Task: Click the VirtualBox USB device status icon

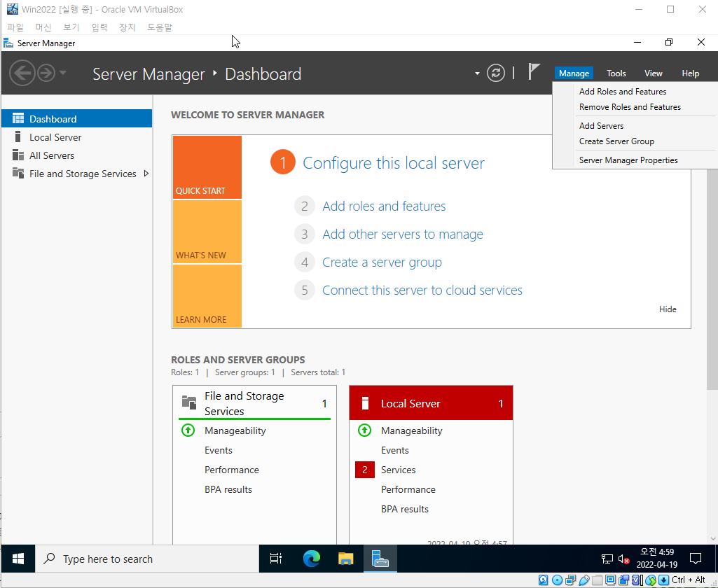Action: click(584, 581)
